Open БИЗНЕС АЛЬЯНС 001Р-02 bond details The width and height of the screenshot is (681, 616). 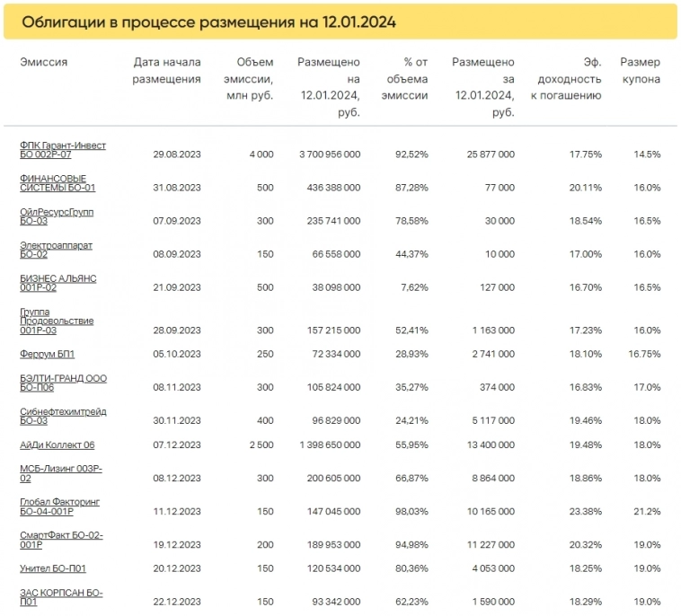[x=57, y=283]
